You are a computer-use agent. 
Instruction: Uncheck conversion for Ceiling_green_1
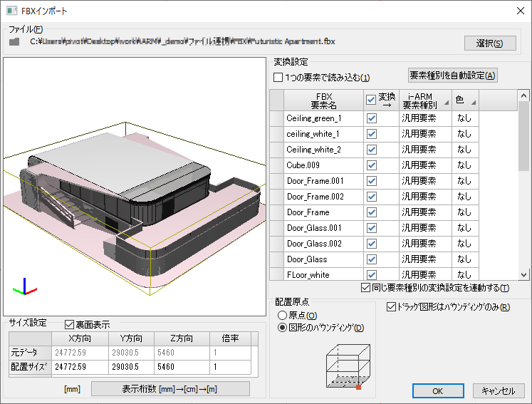coord(371,118)
